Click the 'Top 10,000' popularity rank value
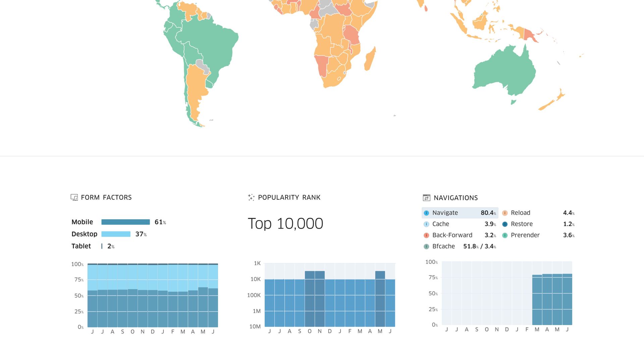Image resolution: width=644 pixels, height=362 pixels. (x=285, y=224)
